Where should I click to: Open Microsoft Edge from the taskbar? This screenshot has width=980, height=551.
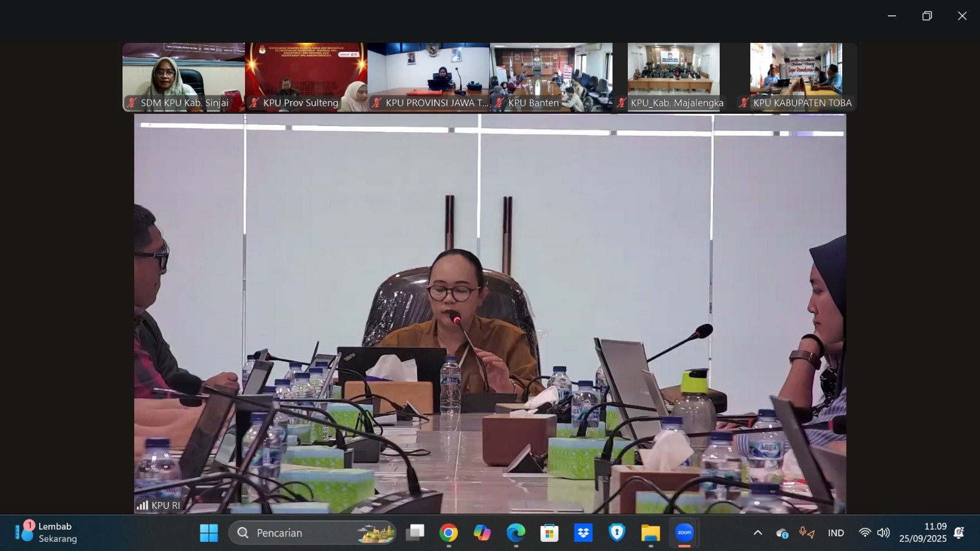[516, 533]
